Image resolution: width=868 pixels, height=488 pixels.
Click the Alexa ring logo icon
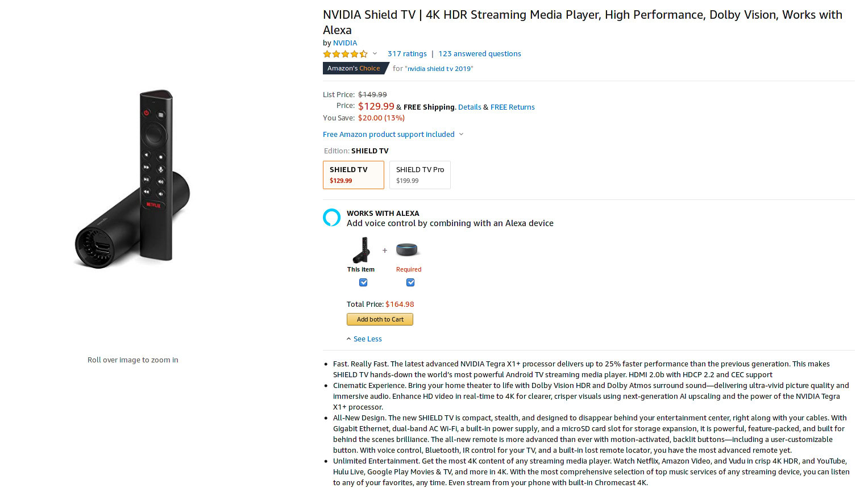pyautogui.click(x=331, y=218)
